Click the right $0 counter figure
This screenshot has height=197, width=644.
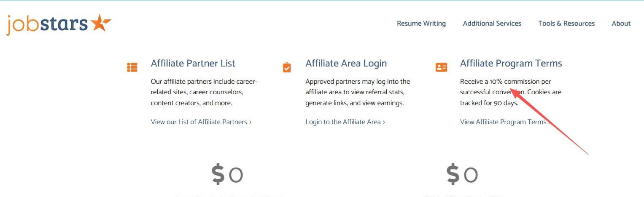tap(462, 175)
